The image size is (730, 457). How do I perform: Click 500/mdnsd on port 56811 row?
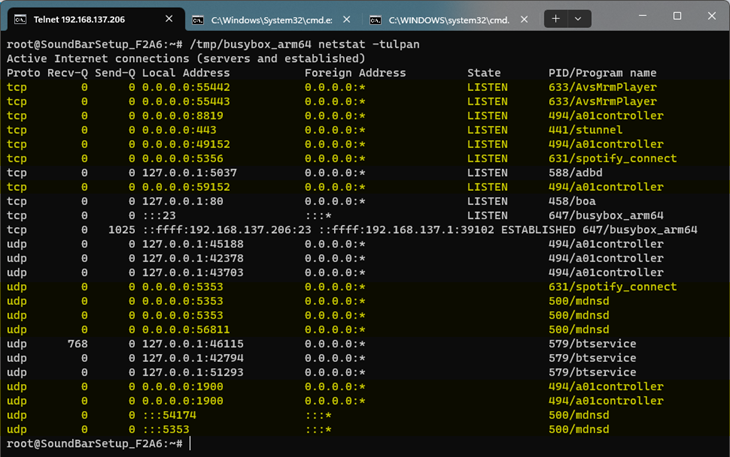pyautogui.click(x=579, y=330)
